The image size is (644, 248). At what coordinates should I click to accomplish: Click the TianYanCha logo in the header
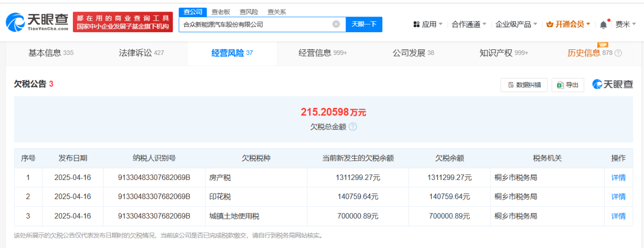click(37, 22)
